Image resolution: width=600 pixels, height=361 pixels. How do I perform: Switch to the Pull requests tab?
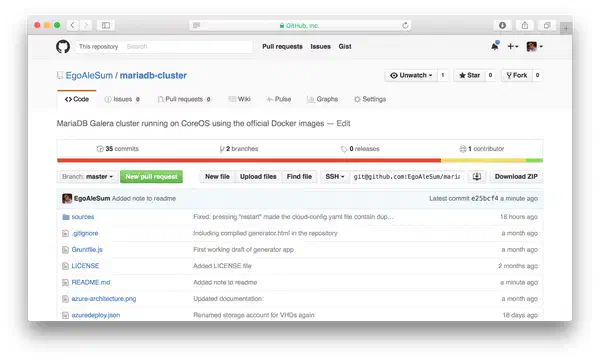184,99
